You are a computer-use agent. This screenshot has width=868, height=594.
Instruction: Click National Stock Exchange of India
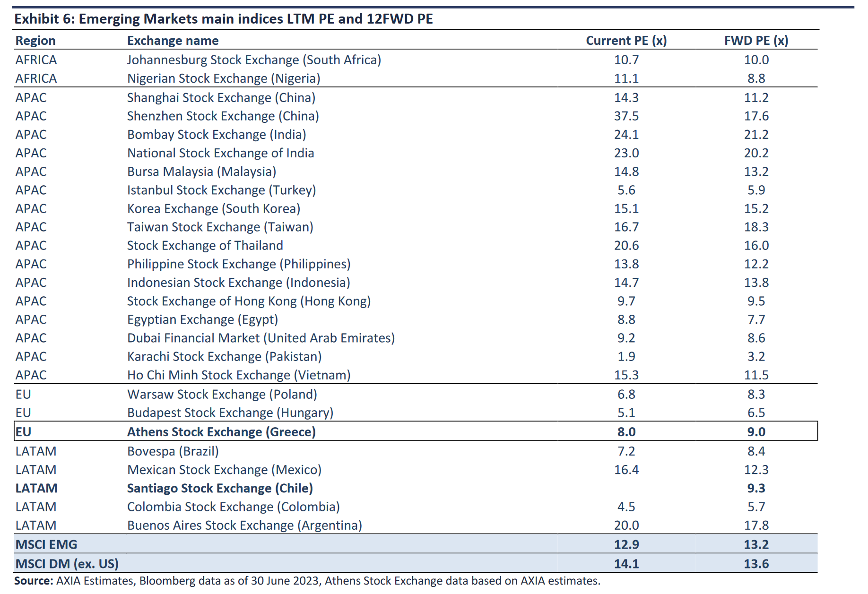pos(221,153)
